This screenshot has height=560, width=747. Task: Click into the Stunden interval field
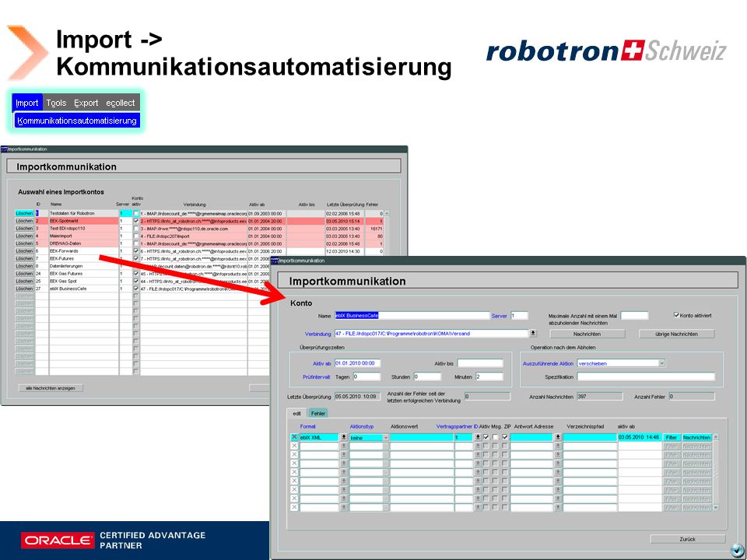pos(427,376)
